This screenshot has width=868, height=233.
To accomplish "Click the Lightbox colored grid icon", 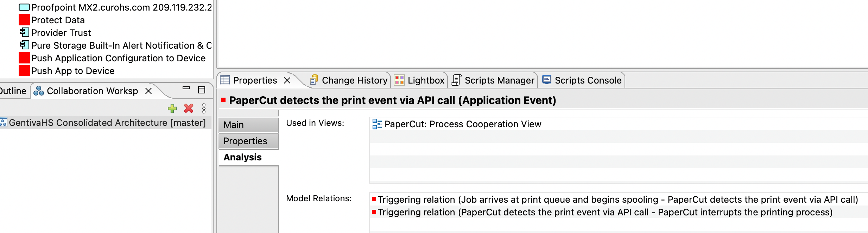I will (x=399, y=80).
